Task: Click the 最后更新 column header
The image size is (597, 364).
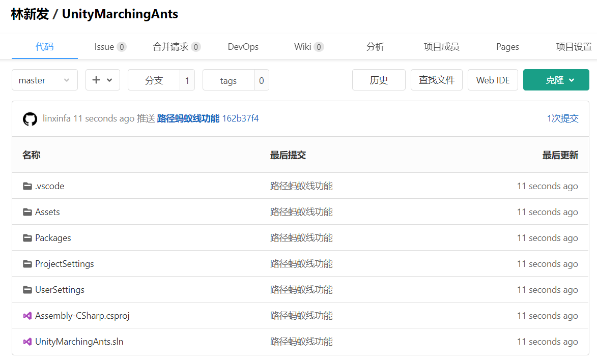Action: click(x=560, y=155)
